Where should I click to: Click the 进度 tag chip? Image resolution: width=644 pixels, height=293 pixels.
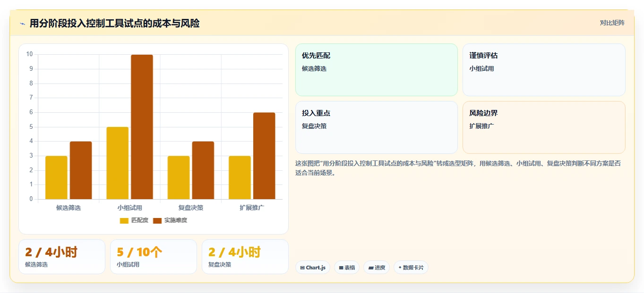(377, 268)
